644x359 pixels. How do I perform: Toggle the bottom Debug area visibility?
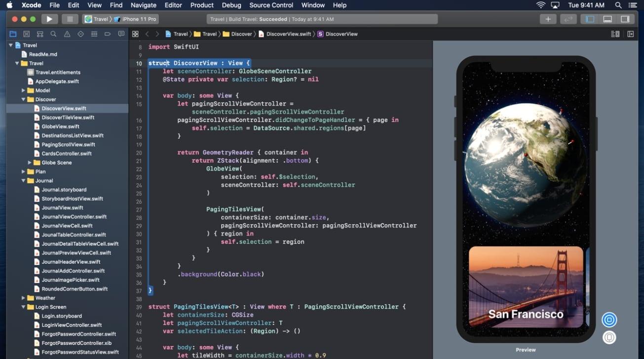coord(607,19)
